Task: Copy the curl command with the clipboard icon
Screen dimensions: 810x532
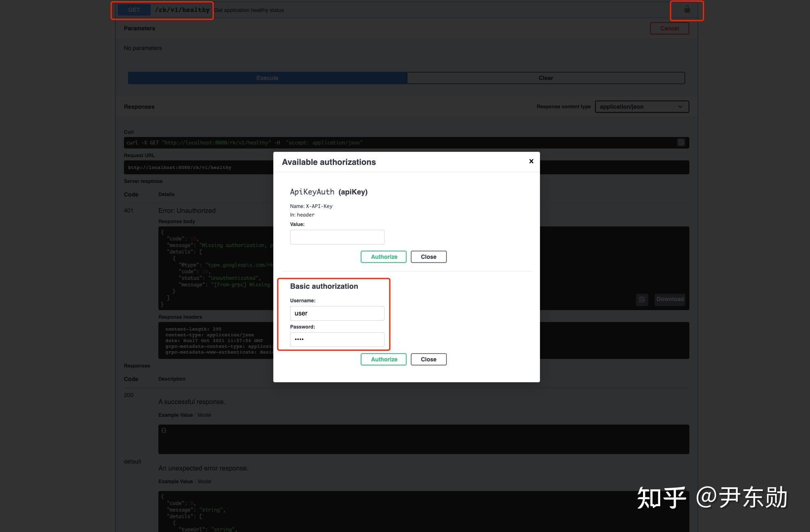Action: point(681,142)
